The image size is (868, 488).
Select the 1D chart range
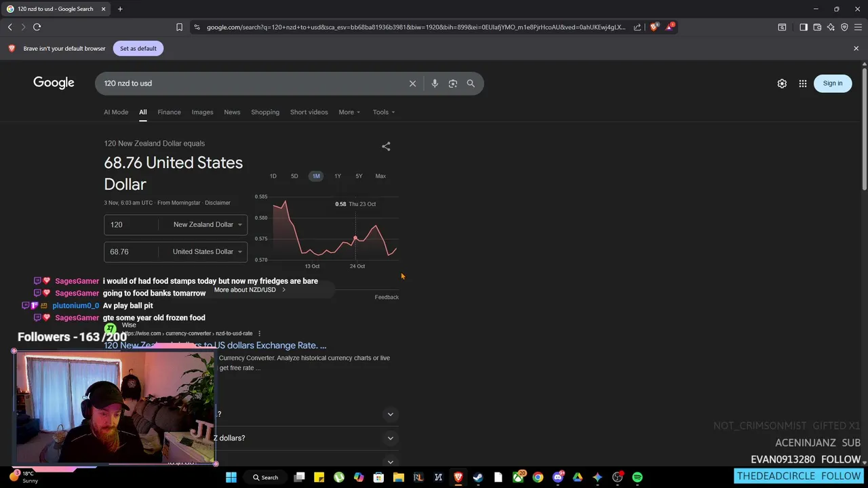point(273,176)
